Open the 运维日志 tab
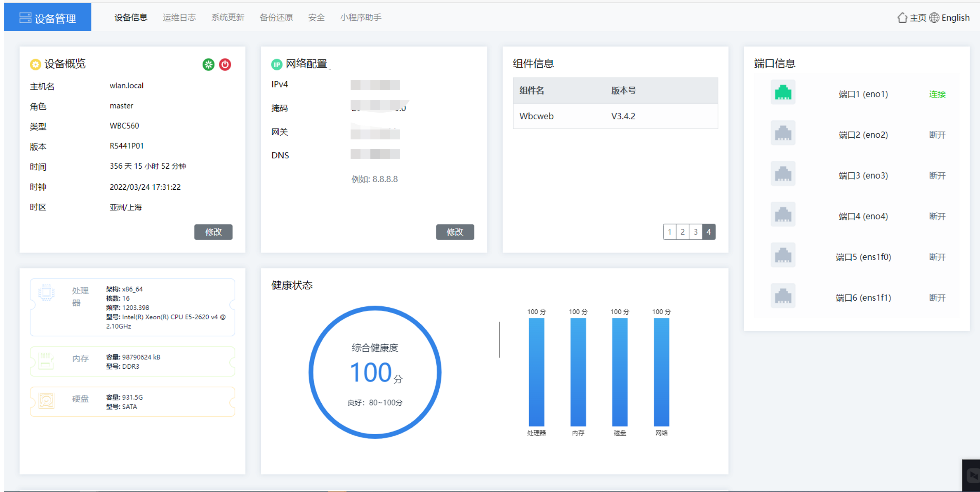This screenshot has width=980, height=492. click(179, 17)
